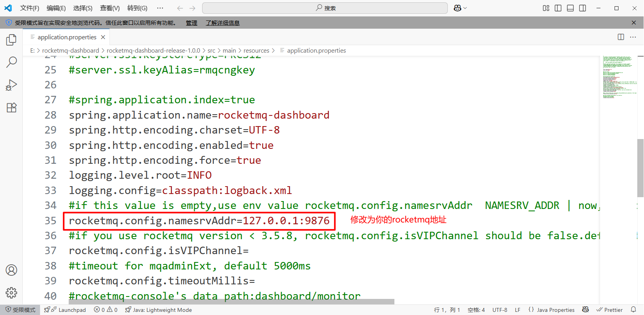The width and height of the screenshot is (644, 315).
Task: Open the 查看(V) menu
Action: tap(110, 8)
